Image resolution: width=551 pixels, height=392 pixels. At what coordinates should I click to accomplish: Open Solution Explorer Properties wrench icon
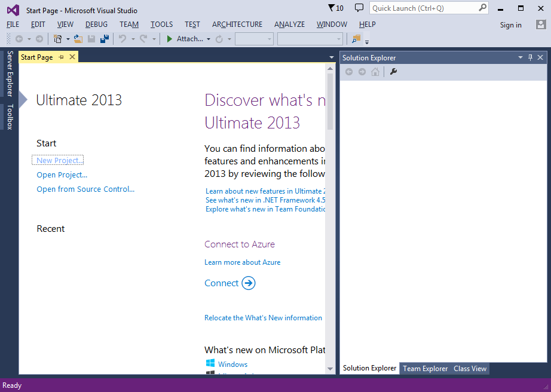[x=394, y=72]
